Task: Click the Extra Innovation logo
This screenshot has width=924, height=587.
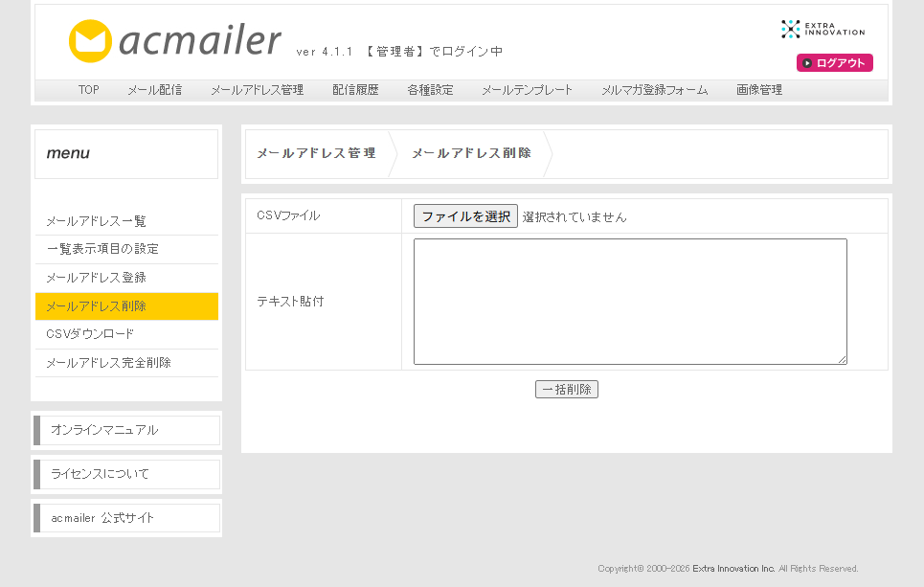Action: [x=823, y=29]
